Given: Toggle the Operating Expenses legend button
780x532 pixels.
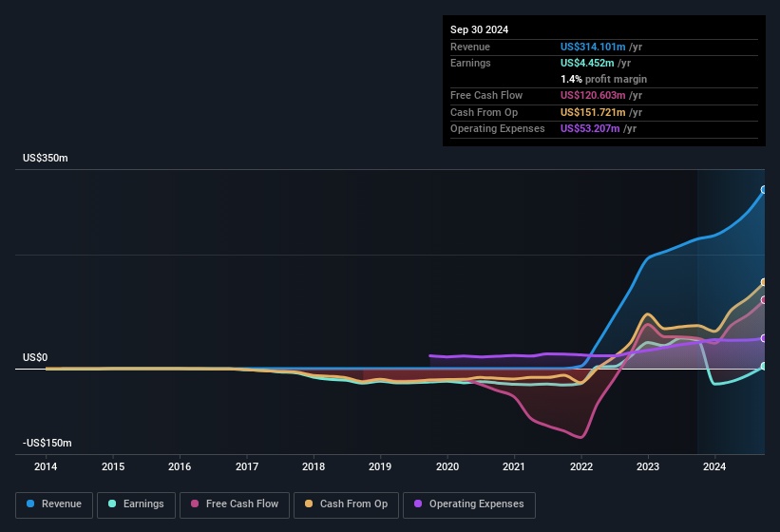Looking at the screenshot, I should click(468, 504).
